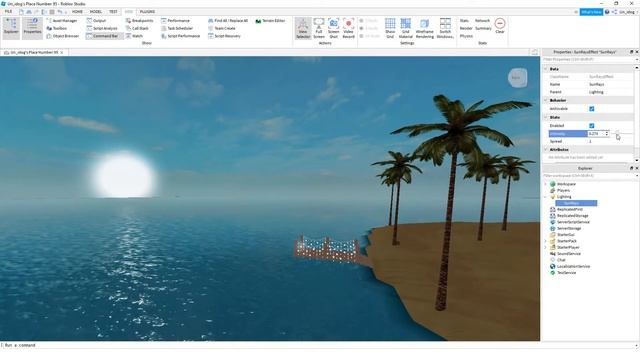
Task: Show the Stats overlay
Action: pyautogui.click(x=464, y=20)
